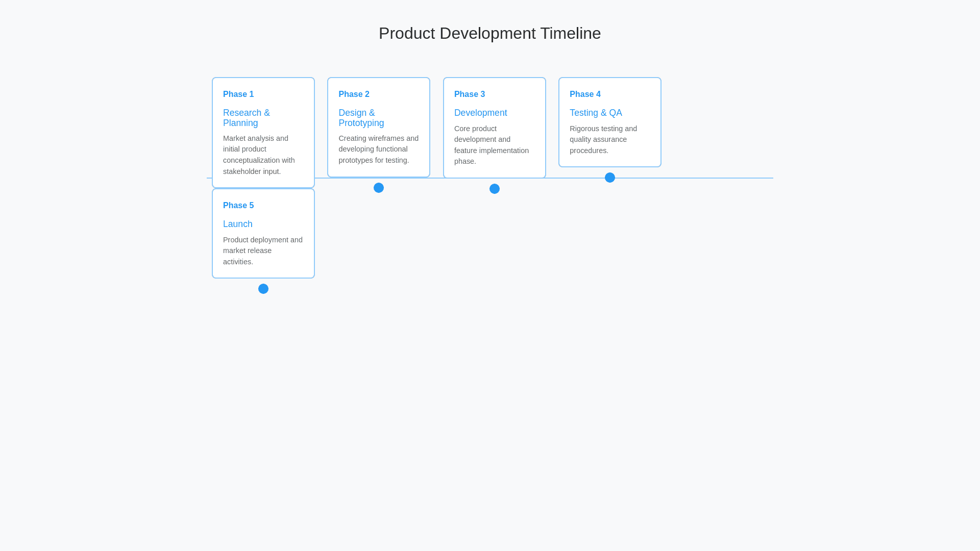Select the Design & Prototyping heading

coord(361,118)
